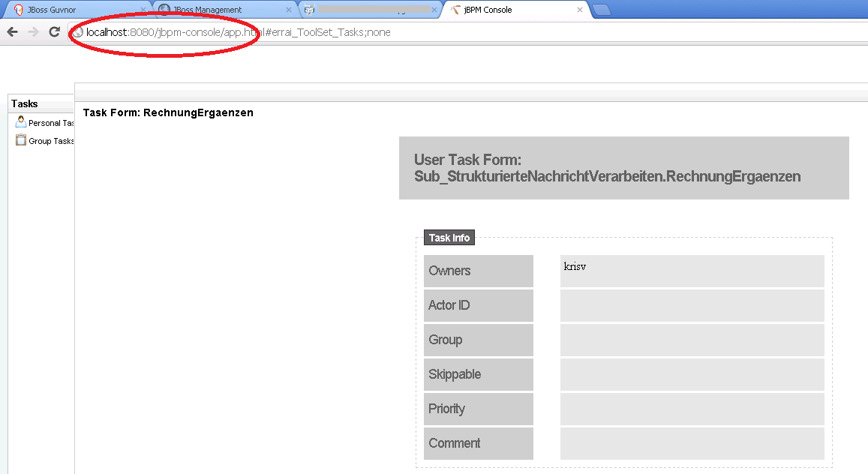Close the JBoss Management tab
The width and height of the screenshot is (868, 474).
(x=289, y=10)
